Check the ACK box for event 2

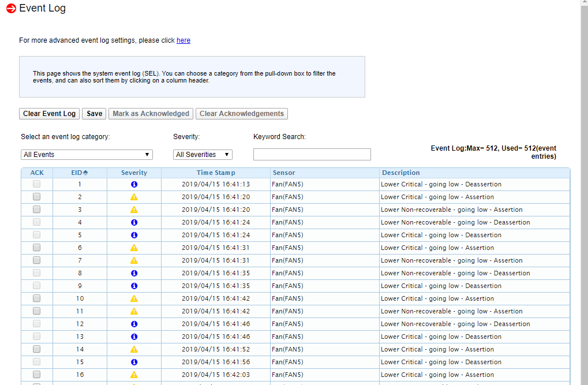pyautogui.click(x=36, y=197)
